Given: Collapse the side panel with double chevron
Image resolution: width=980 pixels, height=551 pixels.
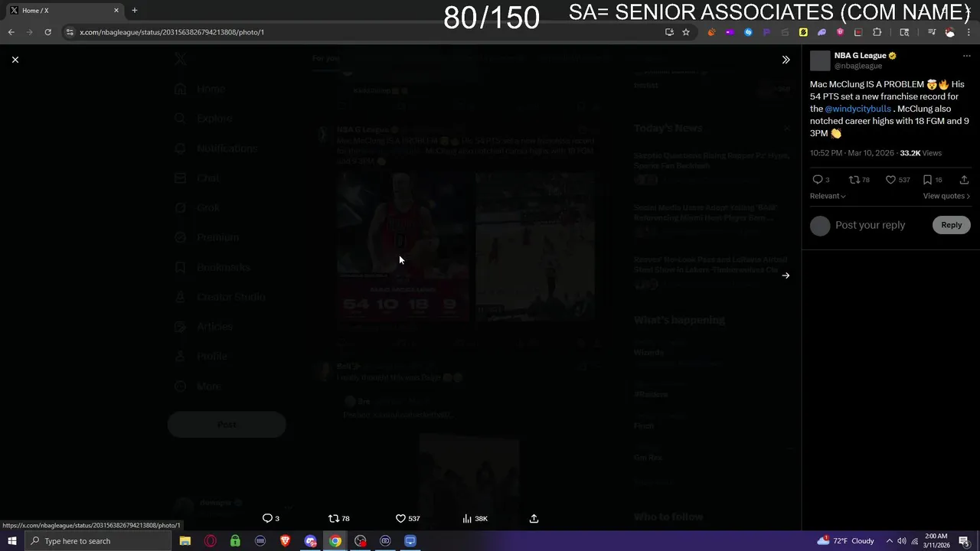Looking at the screenshot, I should point(786,60).
